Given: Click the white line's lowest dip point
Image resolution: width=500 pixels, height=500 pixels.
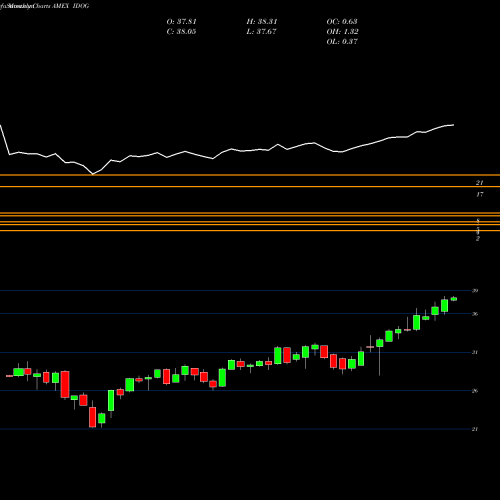Looking at the screenshot, I should click(x=93, y=174).
